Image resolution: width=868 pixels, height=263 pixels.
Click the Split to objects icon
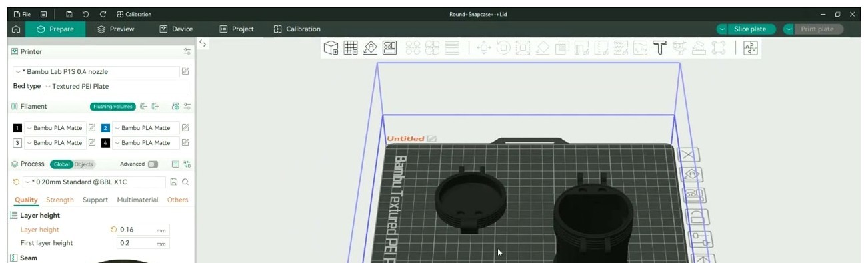click(x=413, y=47)
